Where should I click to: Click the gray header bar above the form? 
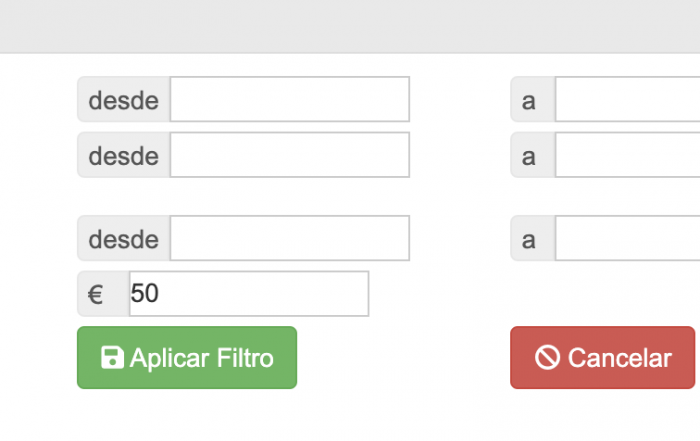(x=350, y=26)
